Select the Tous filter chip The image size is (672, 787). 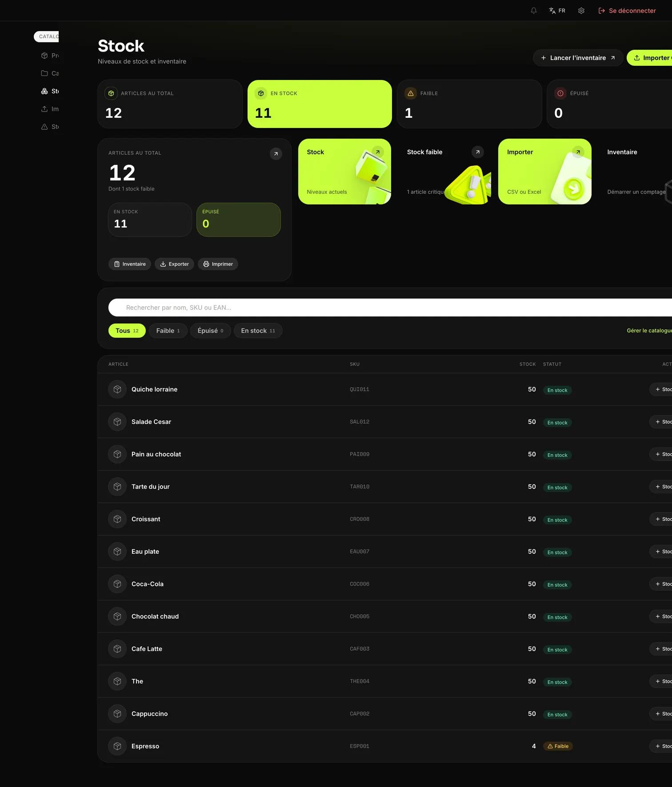127,331
